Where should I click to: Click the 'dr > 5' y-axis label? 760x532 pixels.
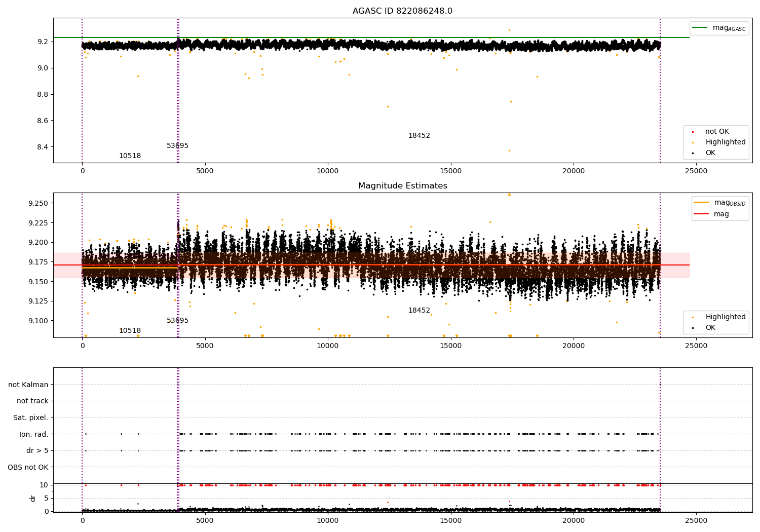(x=37, y=451)
